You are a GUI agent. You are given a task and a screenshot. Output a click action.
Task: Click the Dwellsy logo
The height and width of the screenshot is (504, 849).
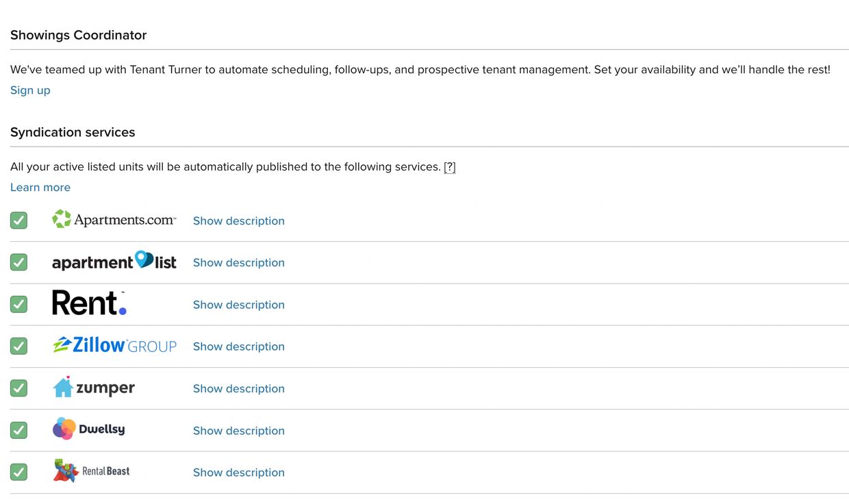pos(88,429)
